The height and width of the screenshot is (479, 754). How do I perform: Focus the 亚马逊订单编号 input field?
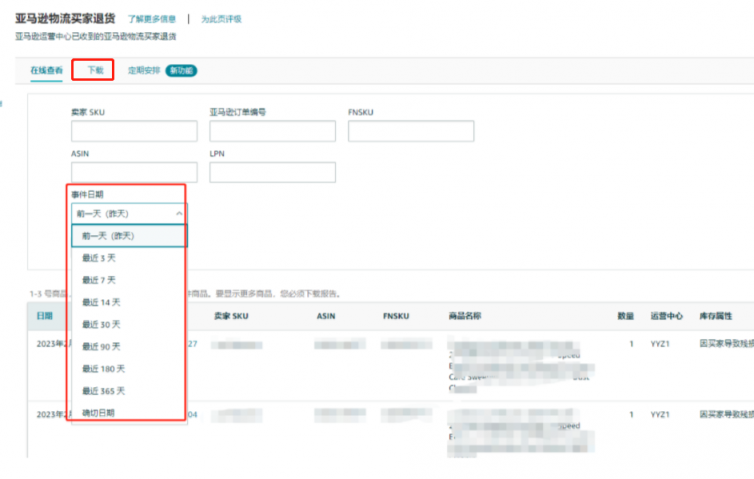(x=272, y=131)
